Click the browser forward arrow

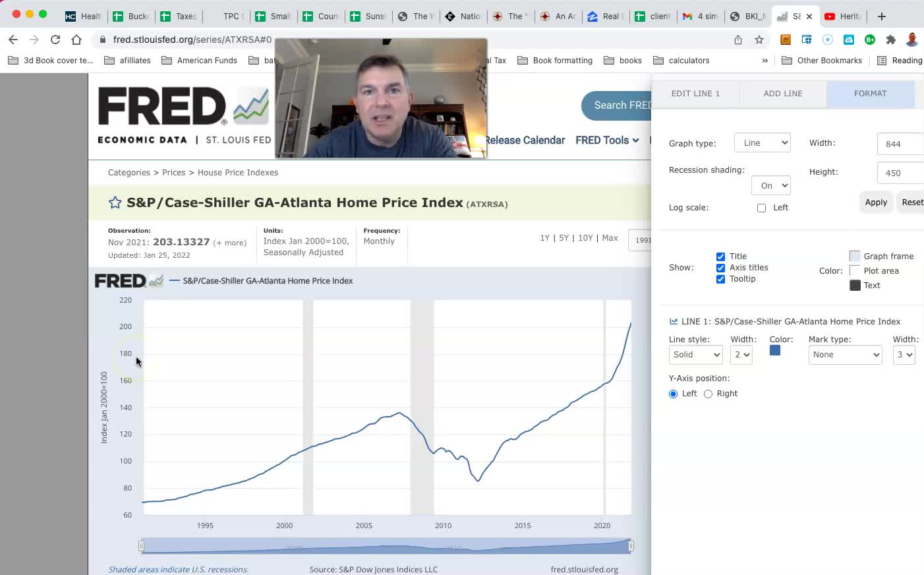pyautogui.click(x=34, y=40)
